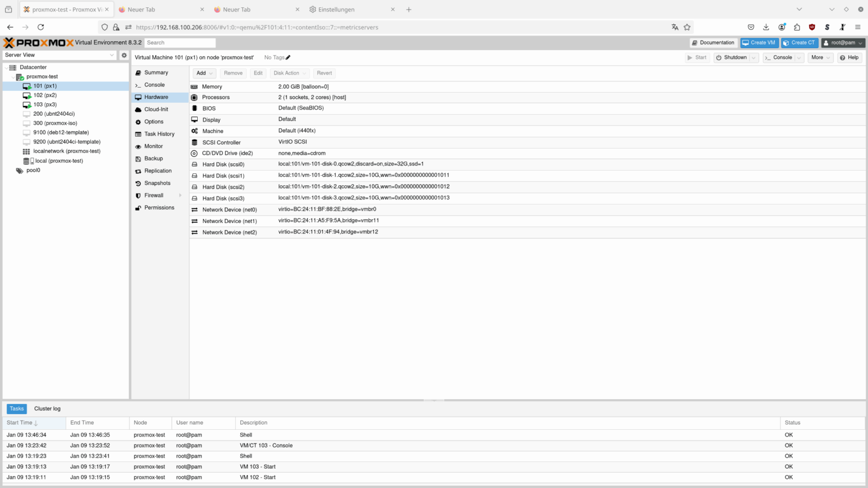Image resolution: width=868 pixels, height=488 pixels.
Task: Sort tasks by Start Time column
Action: point(34,423)
